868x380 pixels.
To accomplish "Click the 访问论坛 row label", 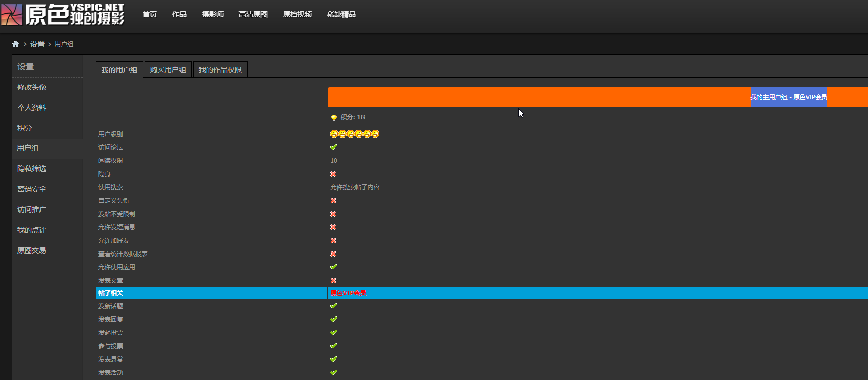I will (111, 147).
